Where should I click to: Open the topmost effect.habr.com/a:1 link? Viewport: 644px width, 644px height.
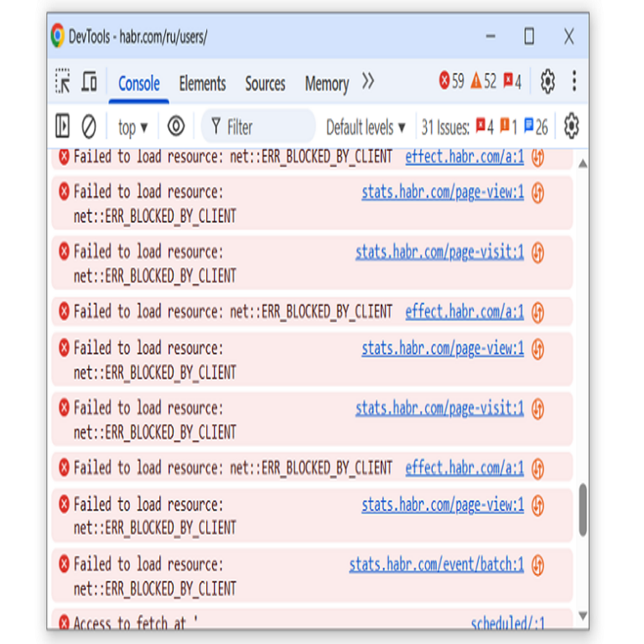464,157
